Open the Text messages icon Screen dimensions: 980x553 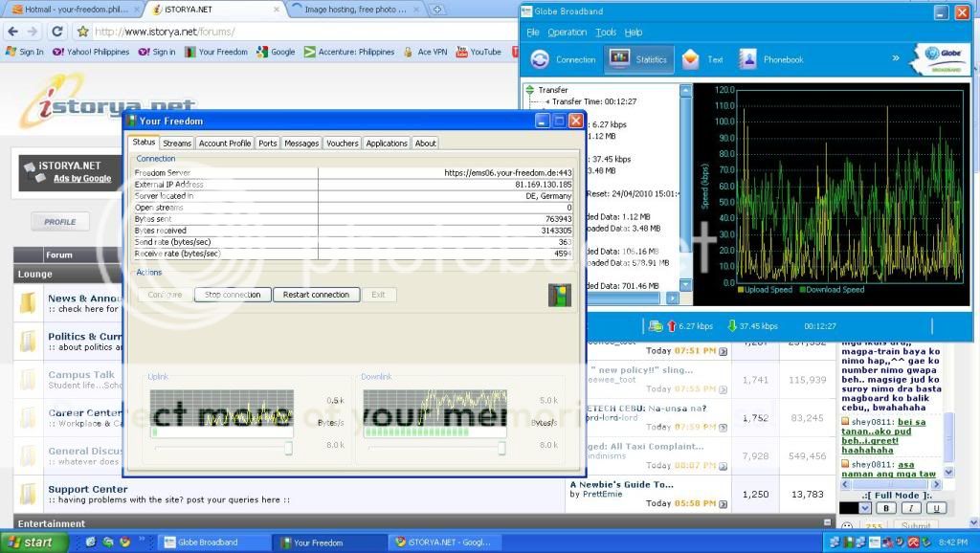click(691, 59)
